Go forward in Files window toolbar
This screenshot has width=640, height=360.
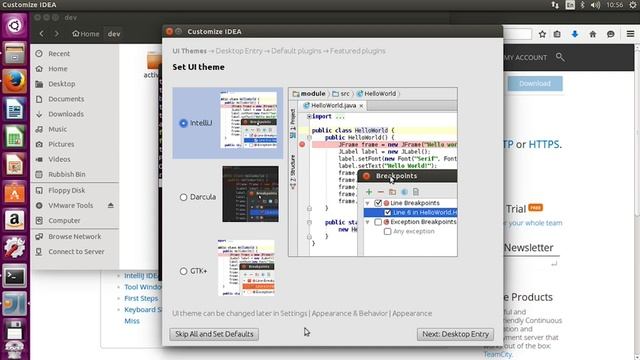tap(56, 34)
